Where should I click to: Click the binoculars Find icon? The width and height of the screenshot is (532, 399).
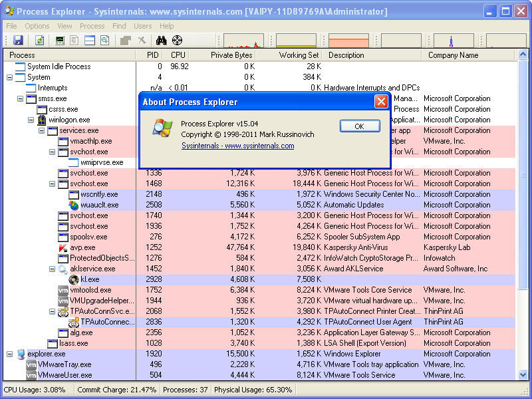coord(161,41)
